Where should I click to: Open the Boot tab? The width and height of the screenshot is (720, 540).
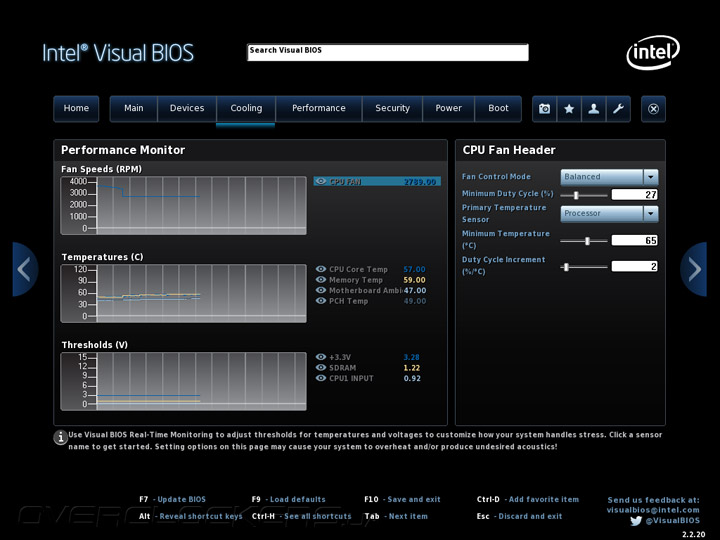(498, 108)
